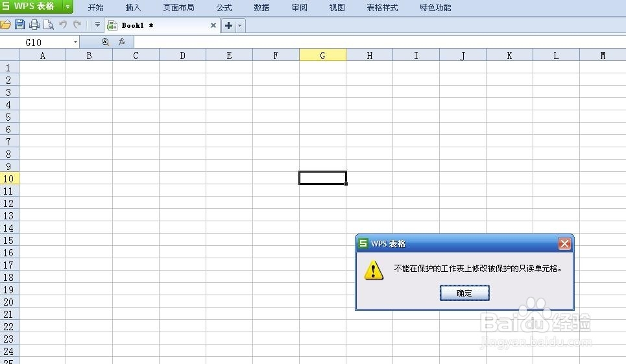Open the 公式 ribbon tab
Image resolution: width=626 pixels, height=364 pixels.
[x=224, y=8]
